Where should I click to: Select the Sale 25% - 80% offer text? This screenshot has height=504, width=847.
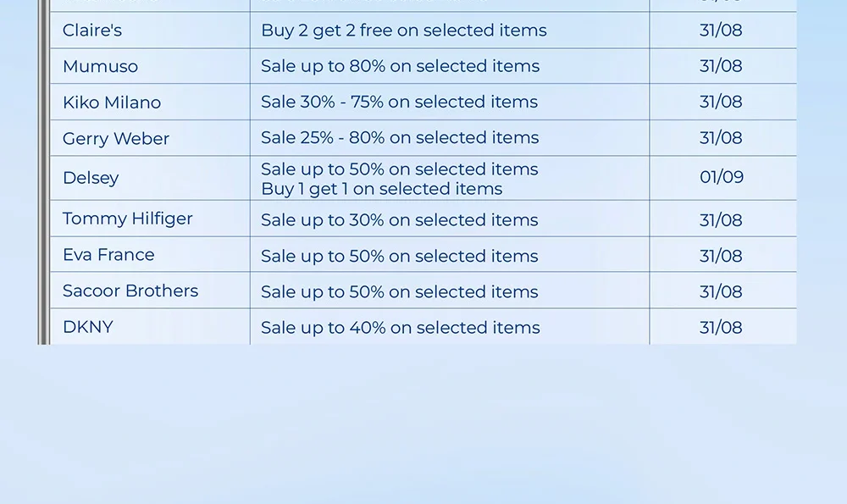click(400, 138)
